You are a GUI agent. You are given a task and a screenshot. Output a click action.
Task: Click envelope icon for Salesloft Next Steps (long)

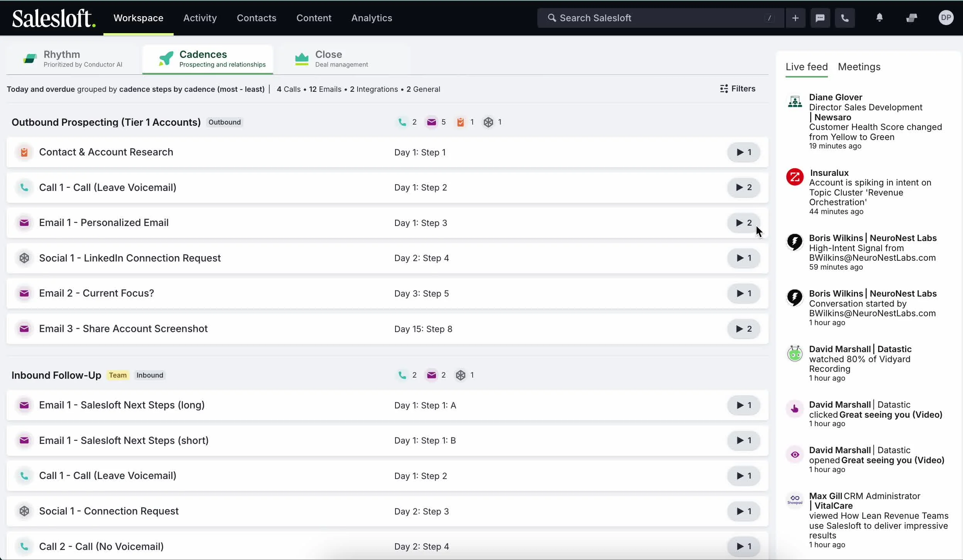pyautogui.click(x=24, y=405)
